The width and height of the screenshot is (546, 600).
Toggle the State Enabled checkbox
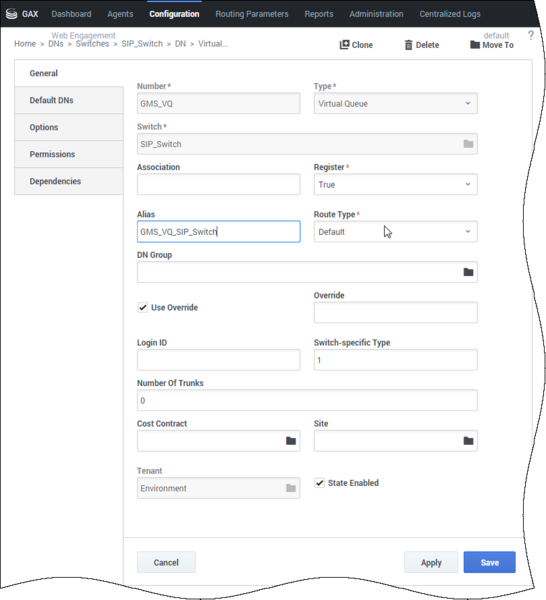coord(319,483)
